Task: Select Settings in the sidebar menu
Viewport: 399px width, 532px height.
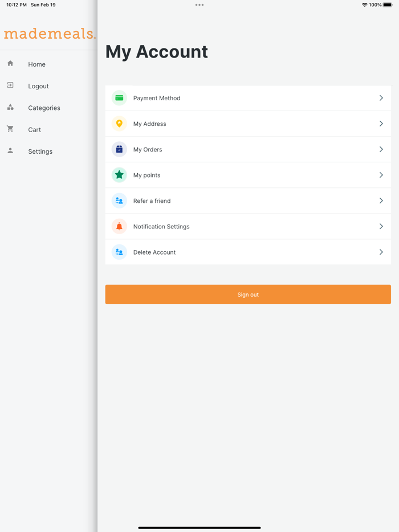Action: coord(40,152)
